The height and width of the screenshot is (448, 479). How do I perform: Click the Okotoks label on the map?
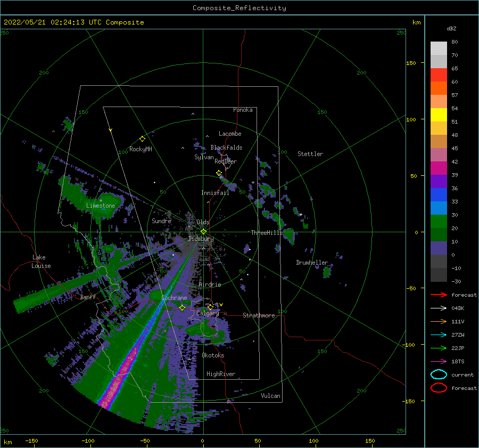pos(213,355)
